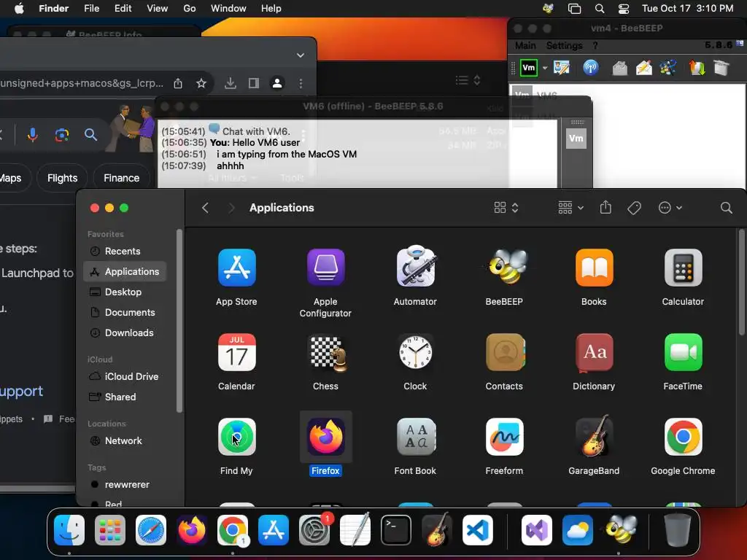Open Recents in Finder sidebar
Screen dimensions: 747x560
[x=125, y=251]
